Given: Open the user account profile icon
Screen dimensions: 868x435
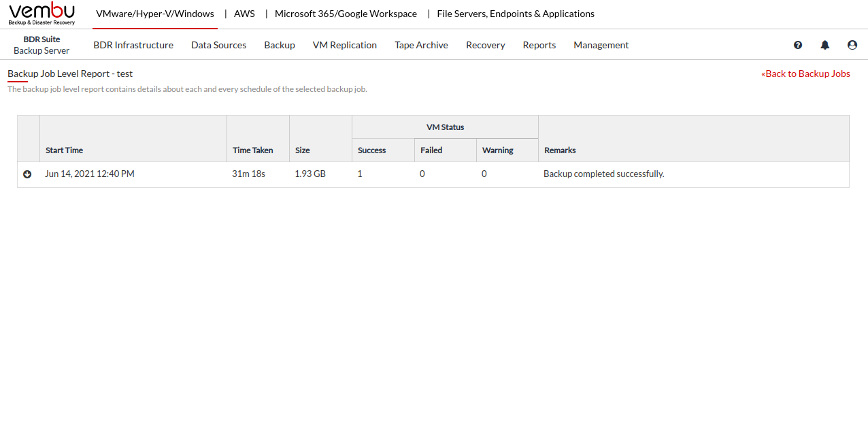Looking at the screenshot, I should pyautogui.click(x=852, y=45).
